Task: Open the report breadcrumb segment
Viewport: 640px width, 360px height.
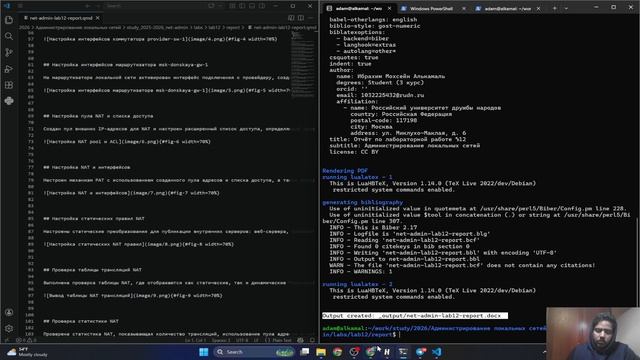Action: pos(233,28)
